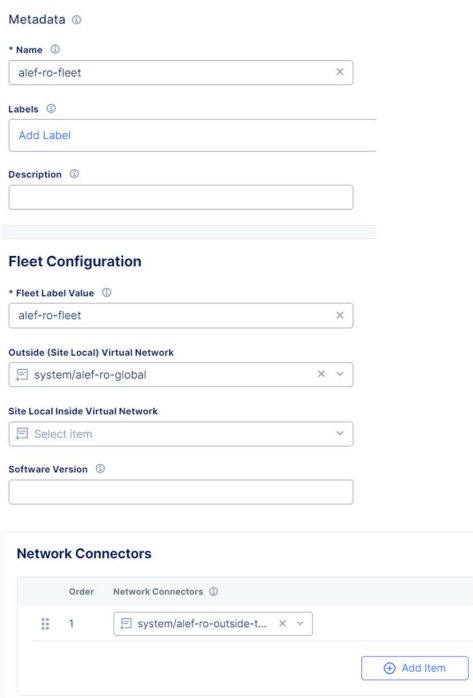Remove selected system/alef-ro-global virtual network
Image resolution: width=473 pixels, height=698 pixels.
pos(321,374)
